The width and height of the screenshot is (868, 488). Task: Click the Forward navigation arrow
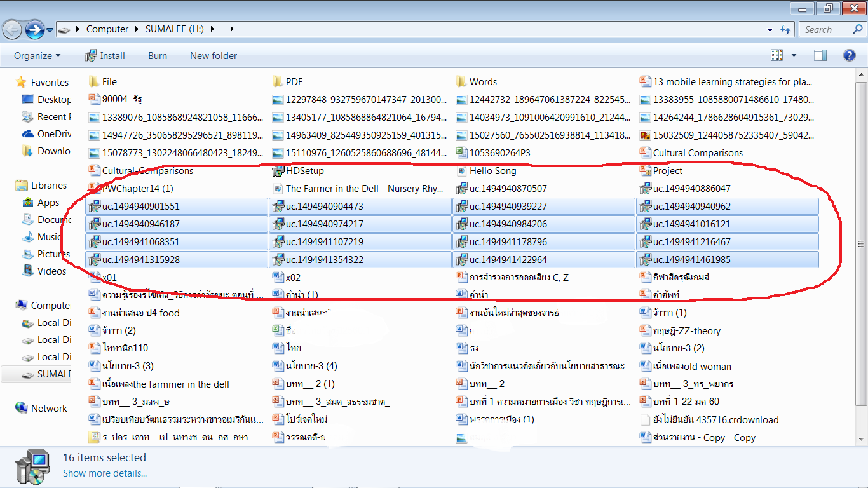point(34,29)
